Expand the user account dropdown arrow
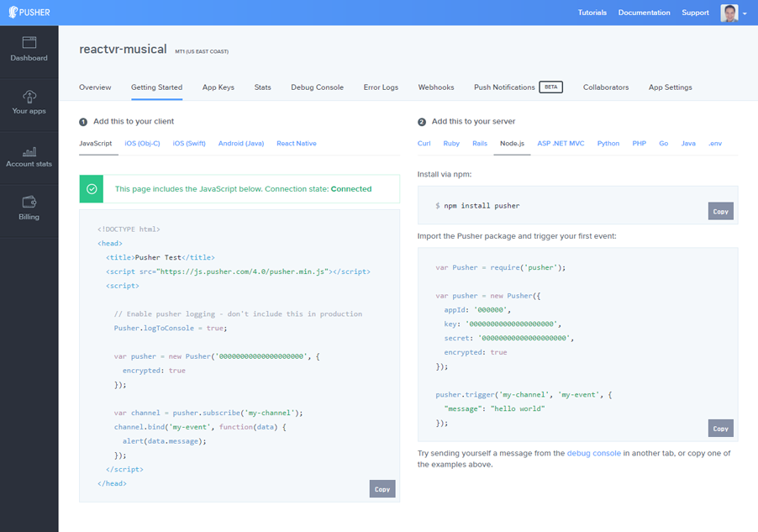Image resolution: width=758 pixels, height=532 pixels. point(745,13)
